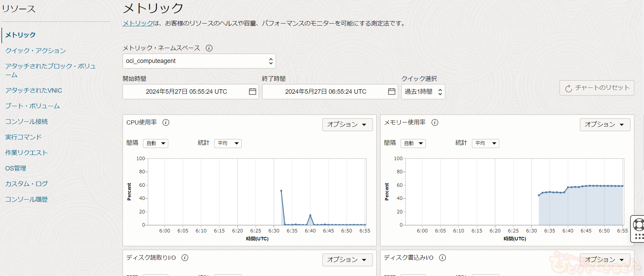Open アタッチされたVNIC in sidebar

(x=34, y=90)
